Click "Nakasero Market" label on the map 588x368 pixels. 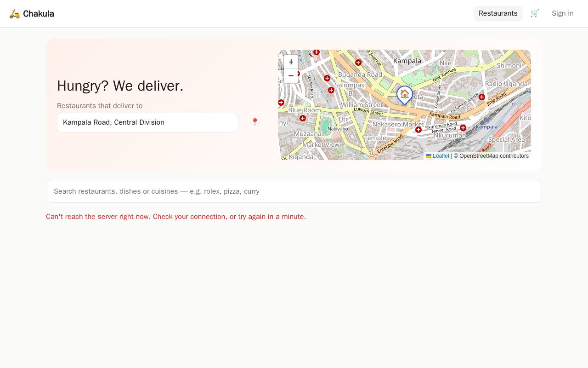pyautogui.click(x=398, y=124)
